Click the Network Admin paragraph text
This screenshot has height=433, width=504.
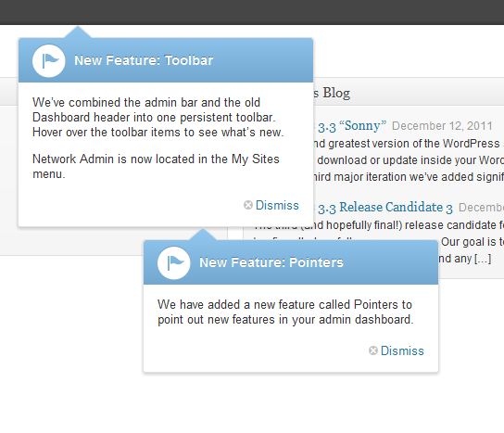click(x=156, y=166)
